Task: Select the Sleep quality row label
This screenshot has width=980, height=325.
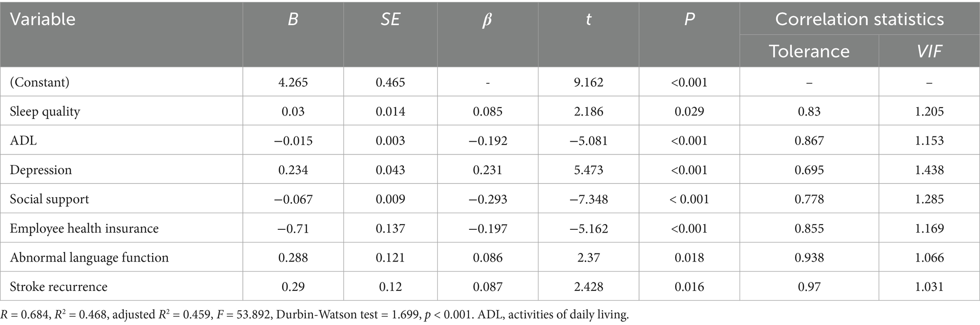Action: [45, 112]
